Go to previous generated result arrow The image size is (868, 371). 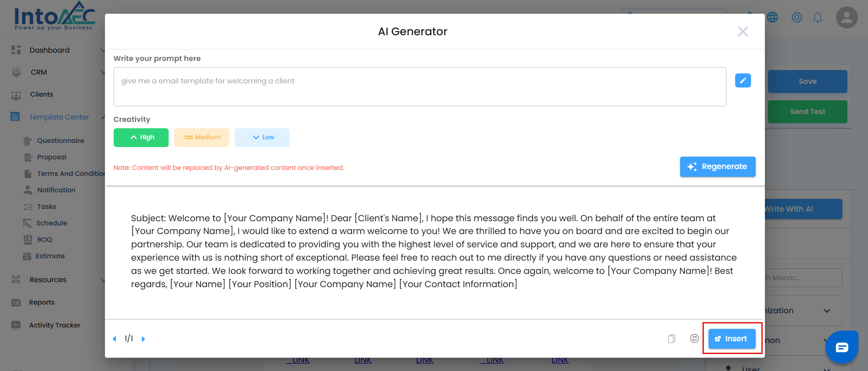tap(115, 339)
